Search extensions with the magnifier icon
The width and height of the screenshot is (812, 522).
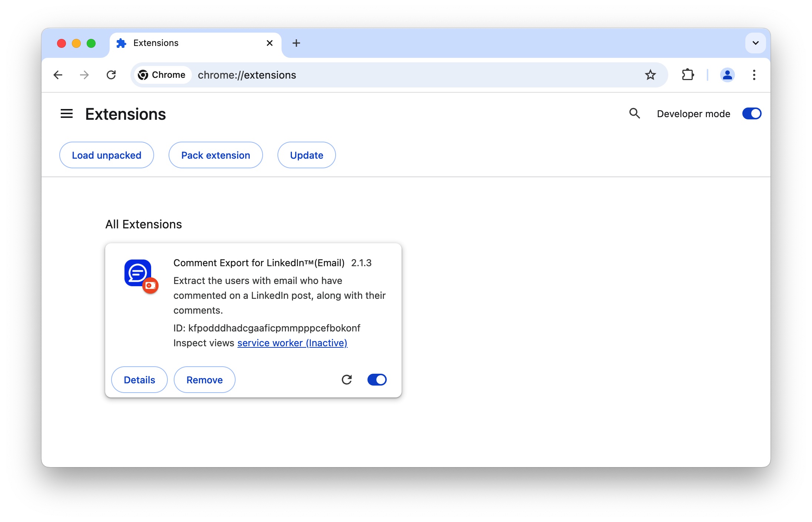[x=635, y=113]
